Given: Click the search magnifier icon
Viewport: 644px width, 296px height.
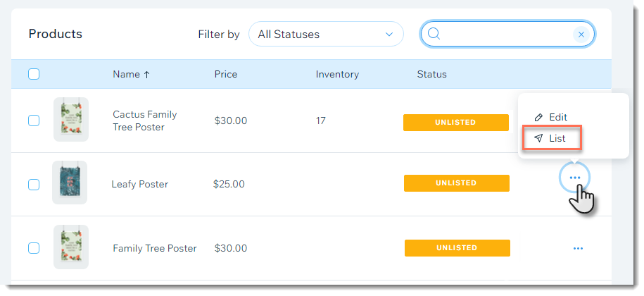Looking at the screenshot, I should click(x=434, y=34).
